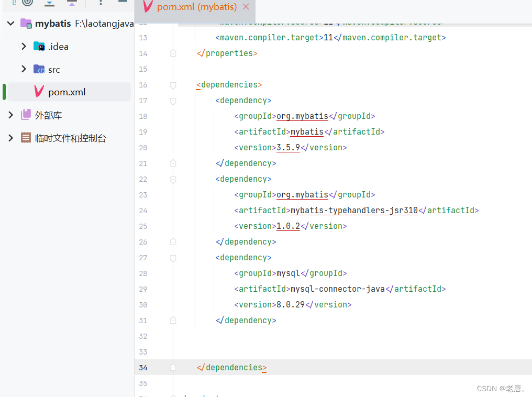
Task: Select the .idea folder label
Action: point(58,47)
